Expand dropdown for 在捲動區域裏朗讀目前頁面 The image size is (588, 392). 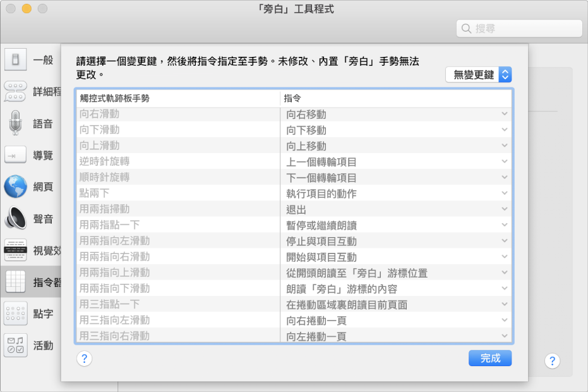click(x=505, y=304)
